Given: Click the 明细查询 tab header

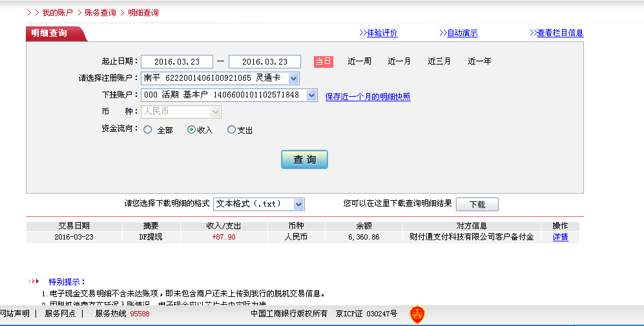Looking at the screenshot, I should tap(50, 33).
